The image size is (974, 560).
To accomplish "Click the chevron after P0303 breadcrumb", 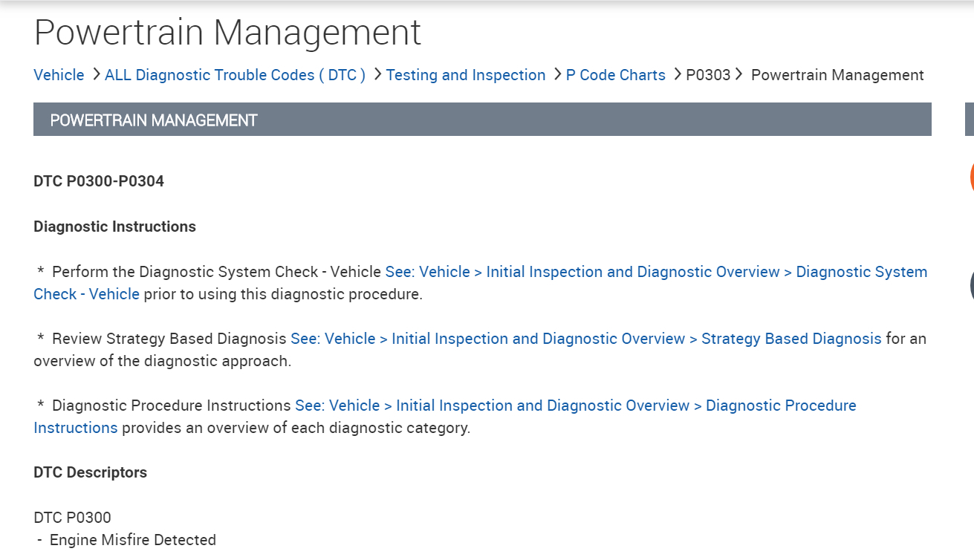I will click(738, 74).
